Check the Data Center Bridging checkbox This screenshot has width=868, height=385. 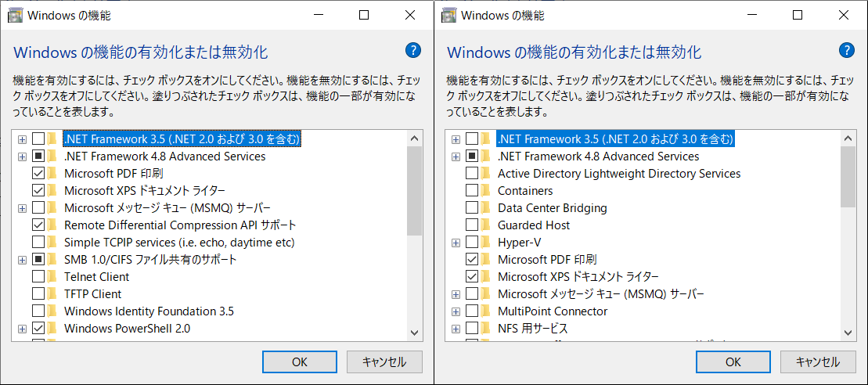tap(472, 208)
